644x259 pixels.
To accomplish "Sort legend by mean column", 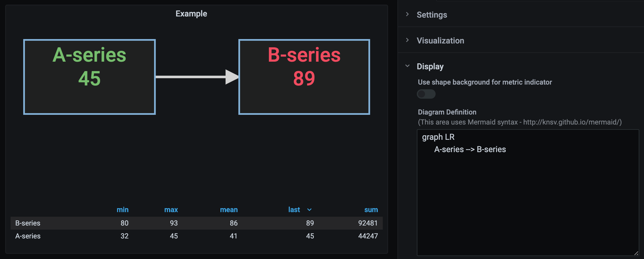I will click(x=229, y=210).
